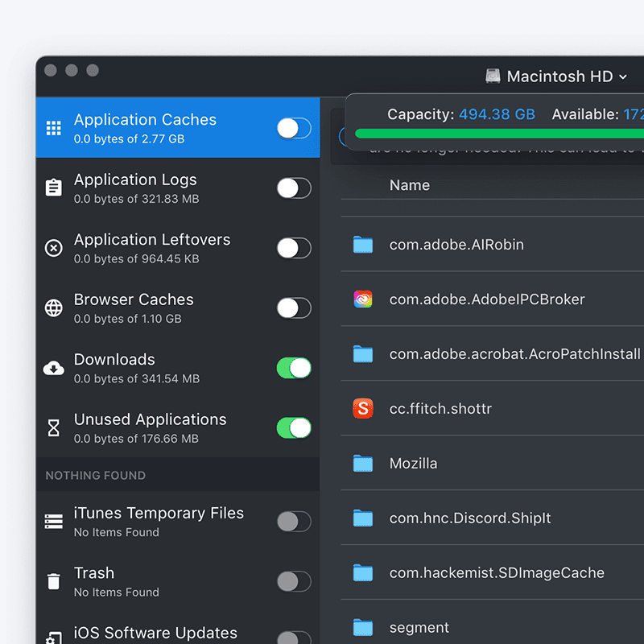Click the iTunes Temporary Files stack icon
The width and height of the screenshot is (644, 644).
pos(53,521)
